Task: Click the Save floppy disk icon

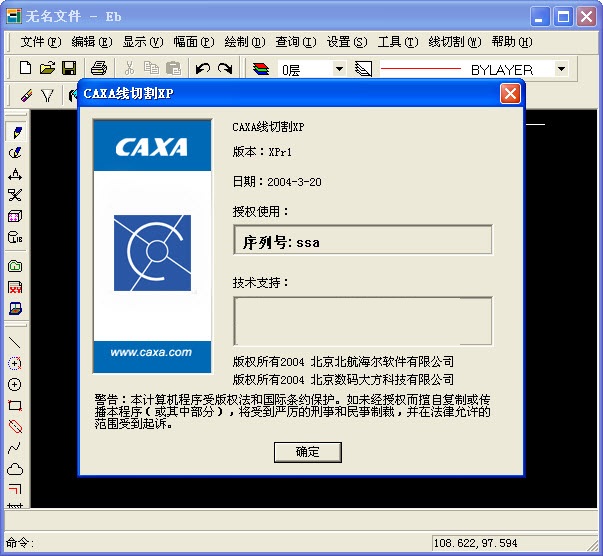Action: point(69,68)
